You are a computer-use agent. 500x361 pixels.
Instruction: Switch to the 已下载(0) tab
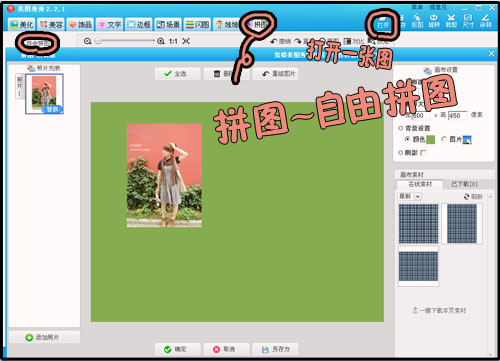coord(464,184)
